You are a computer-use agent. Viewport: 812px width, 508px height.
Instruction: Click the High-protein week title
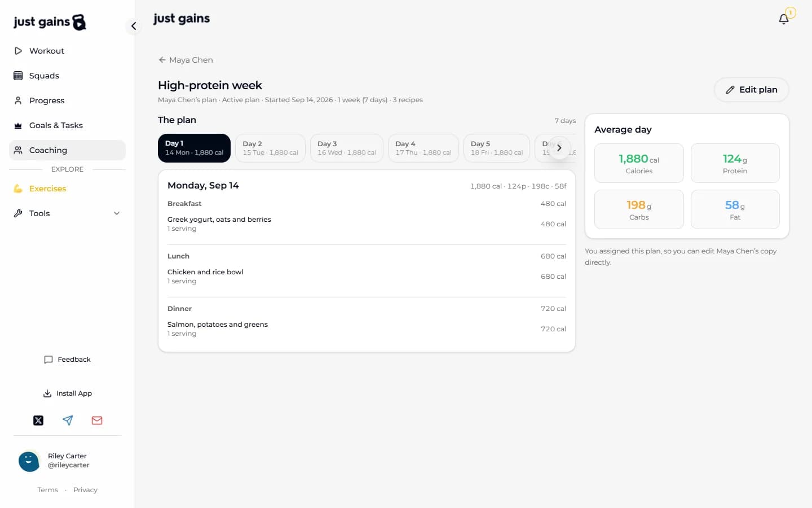210,85
